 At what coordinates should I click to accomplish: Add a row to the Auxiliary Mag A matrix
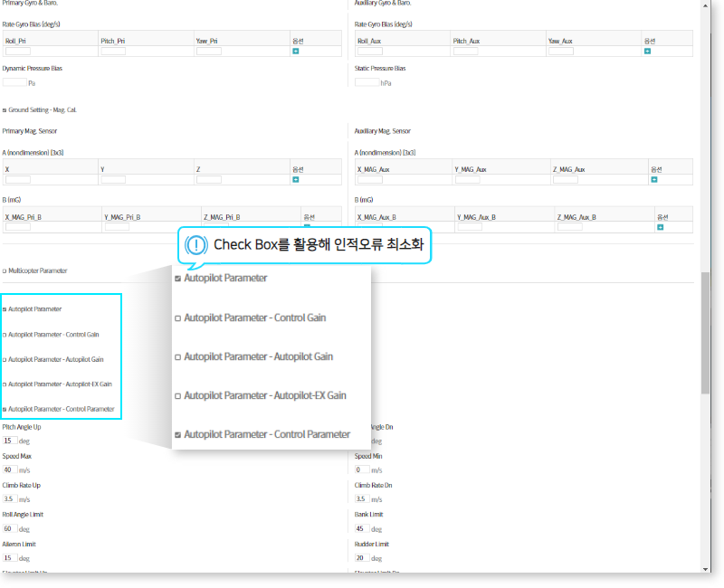[x=653, y=179]
